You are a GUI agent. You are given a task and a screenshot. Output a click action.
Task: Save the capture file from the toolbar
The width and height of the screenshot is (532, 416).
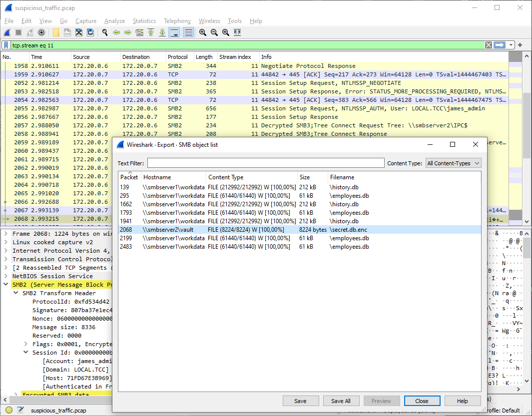pos(67,32)
